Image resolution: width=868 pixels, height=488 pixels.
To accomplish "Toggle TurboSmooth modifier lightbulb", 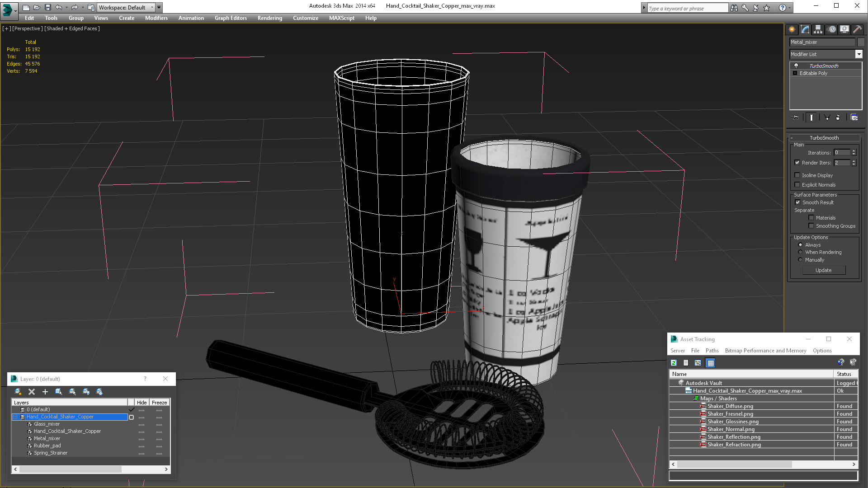I will click(796, 66).
